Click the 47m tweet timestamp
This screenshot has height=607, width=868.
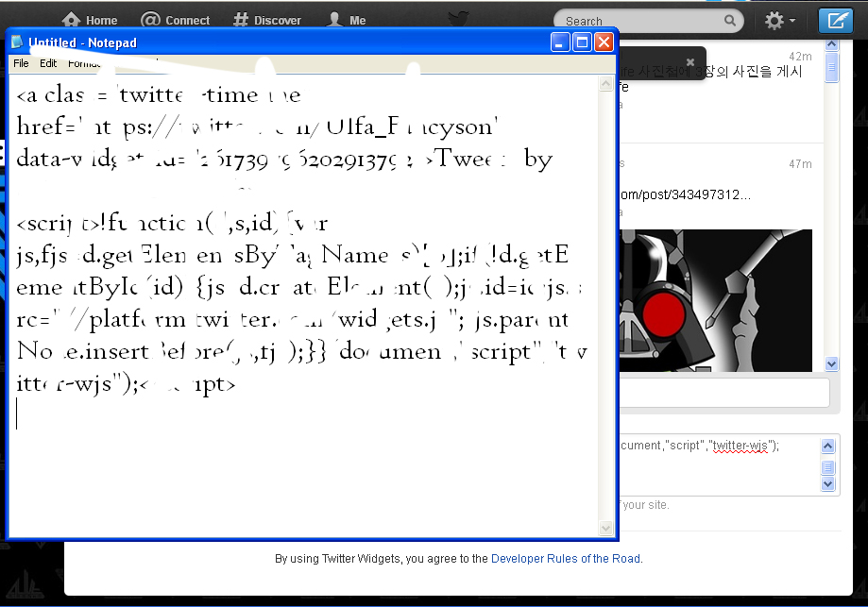click(x=800, y=163)
